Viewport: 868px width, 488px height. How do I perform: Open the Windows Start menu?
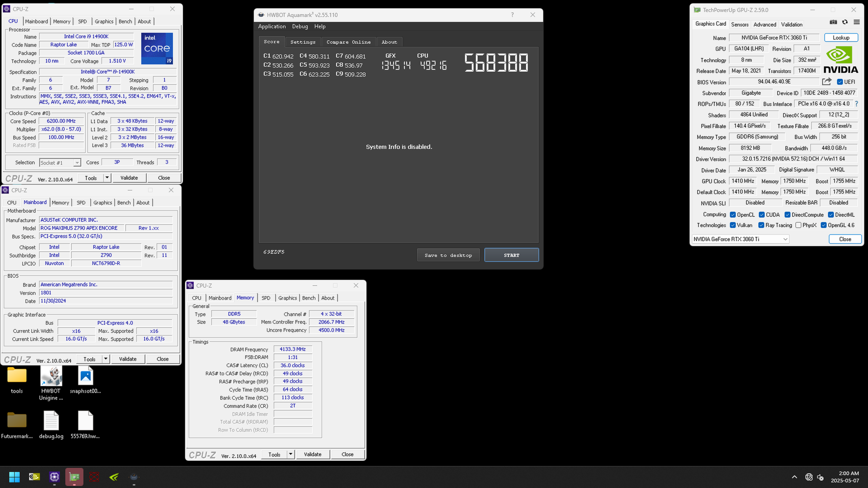coord(14,477)
